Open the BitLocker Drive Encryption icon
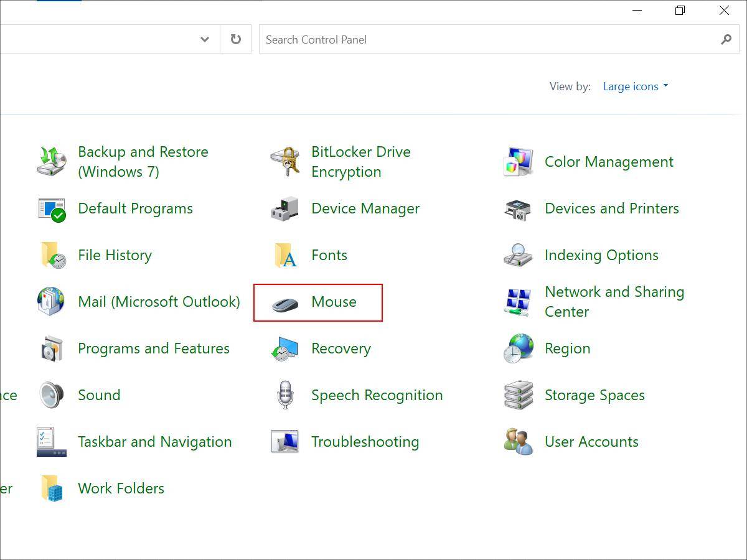This screenshot has width=747, height=560. pyautogui.click(x=285, y=162)
